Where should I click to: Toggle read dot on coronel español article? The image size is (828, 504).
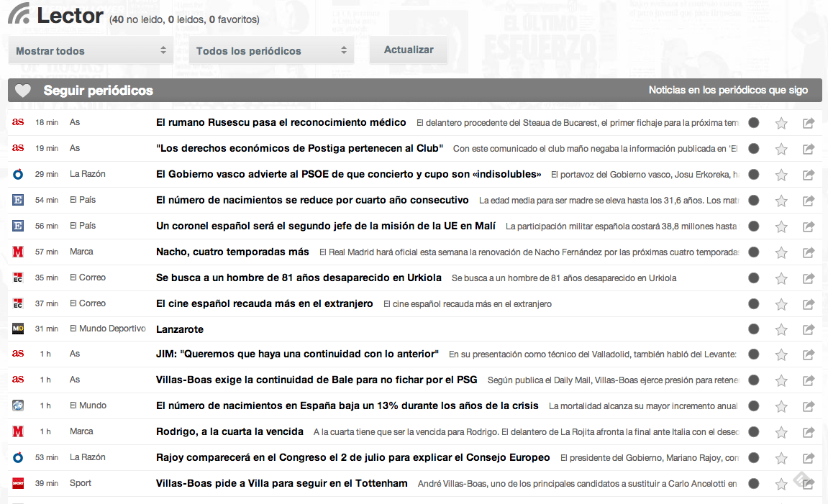pos(753,226)
